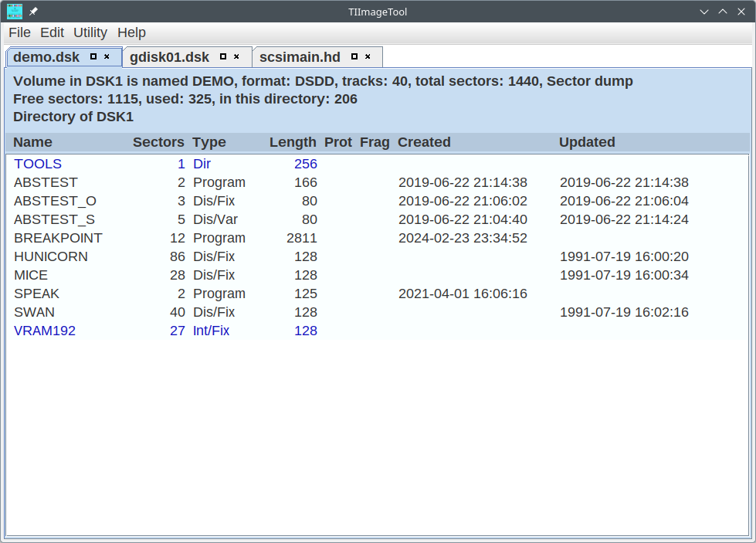Close the demo.dsk tab
This screenshot has height=543, width=756.
[x=107, y=56]
